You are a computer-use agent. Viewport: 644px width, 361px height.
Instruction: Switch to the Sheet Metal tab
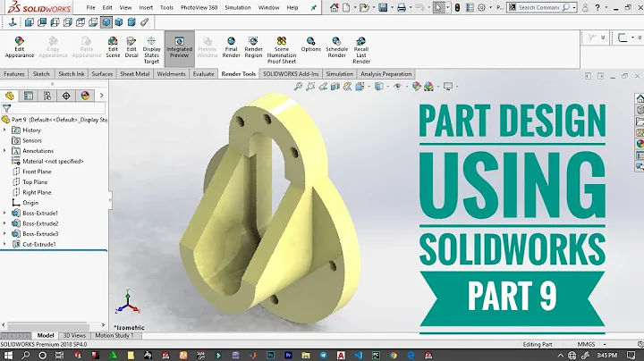(135, 74)
